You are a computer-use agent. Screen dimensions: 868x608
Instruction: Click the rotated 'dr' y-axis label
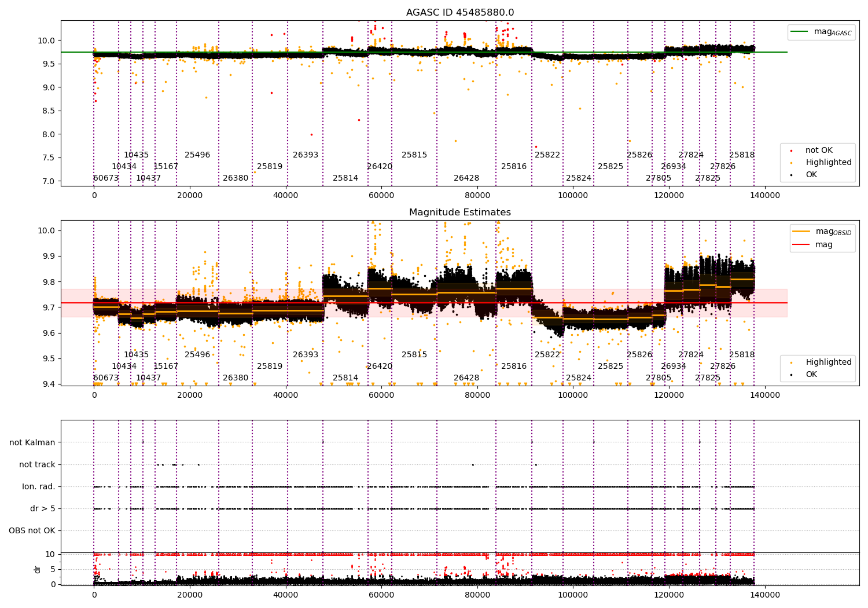pos(38,569)
